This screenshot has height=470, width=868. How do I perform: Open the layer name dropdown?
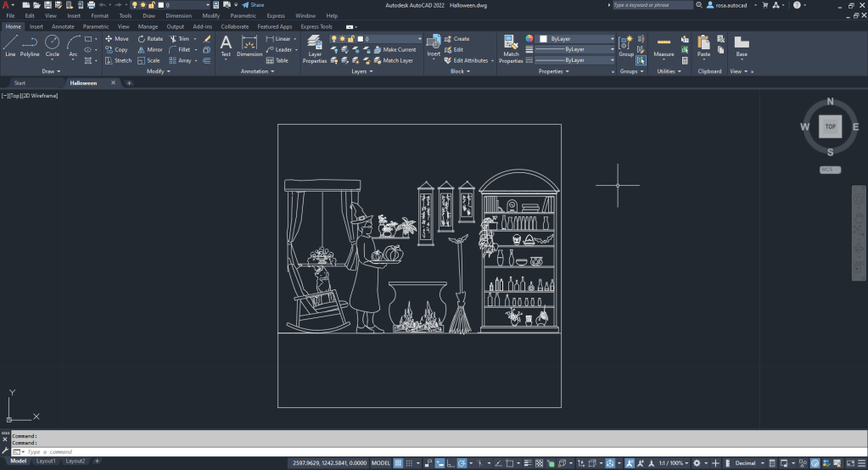(391, 39)
